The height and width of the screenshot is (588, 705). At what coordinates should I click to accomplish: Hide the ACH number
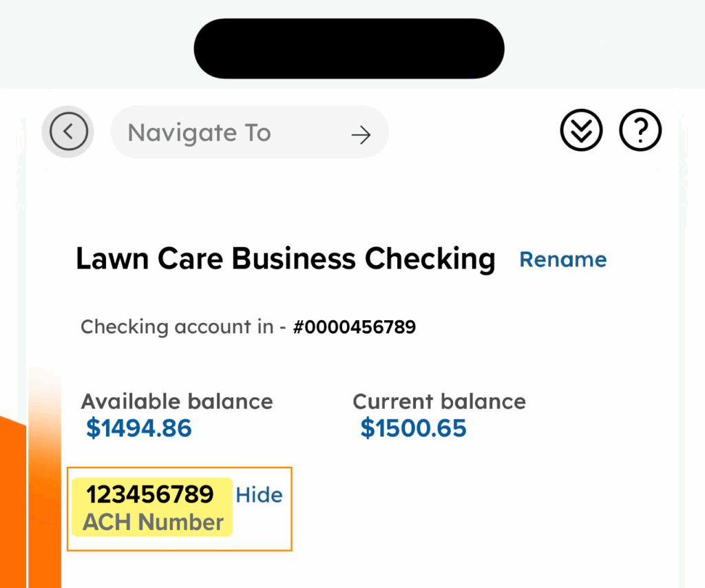(x=259, y=495)
